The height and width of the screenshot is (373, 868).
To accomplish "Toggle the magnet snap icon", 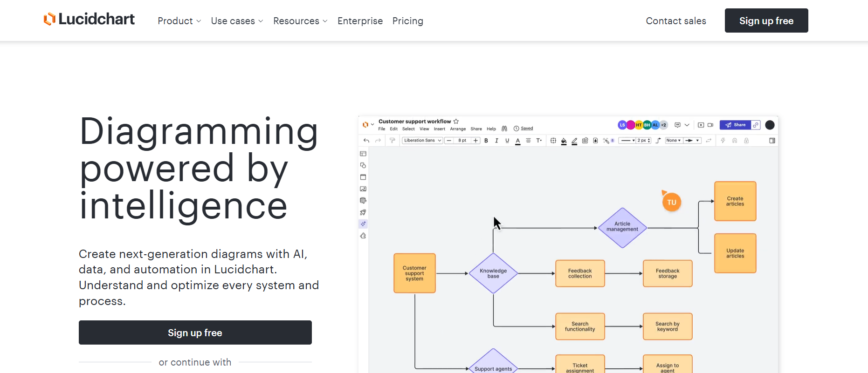I will (735, 141).
